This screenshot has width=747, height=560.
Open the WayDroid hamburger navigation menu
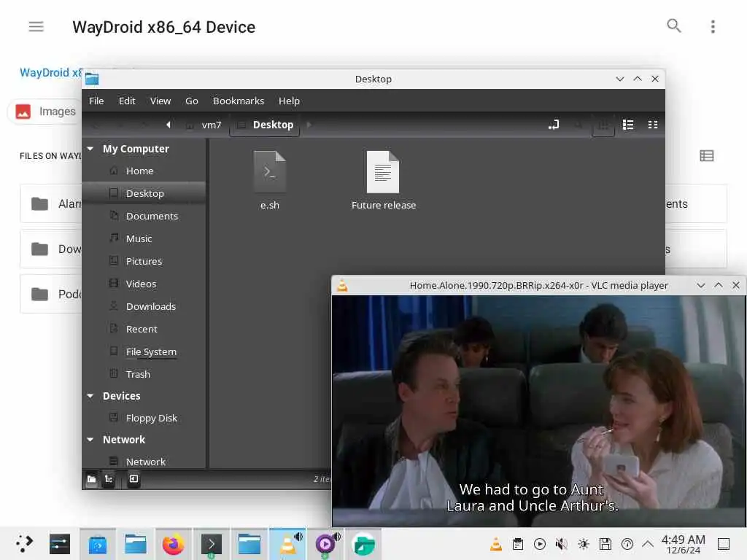[36, 27]
